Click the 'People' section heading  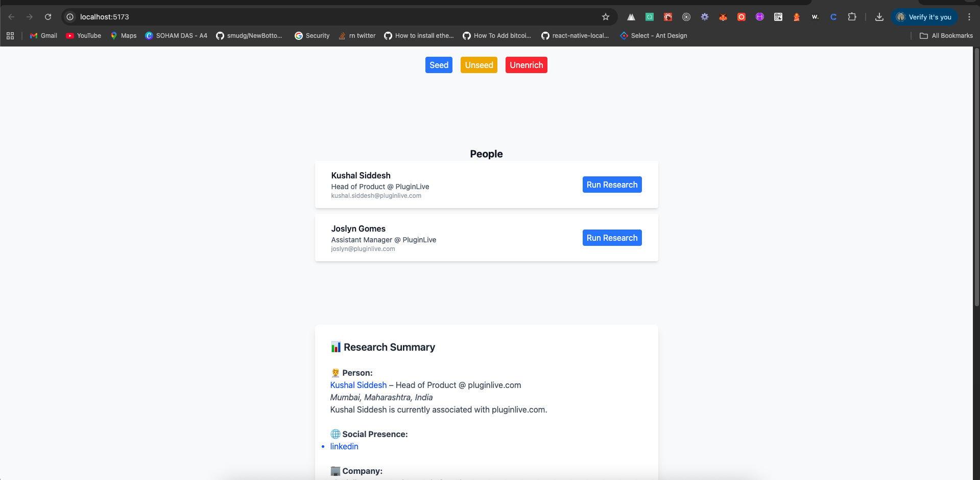[x=486, y=154]
